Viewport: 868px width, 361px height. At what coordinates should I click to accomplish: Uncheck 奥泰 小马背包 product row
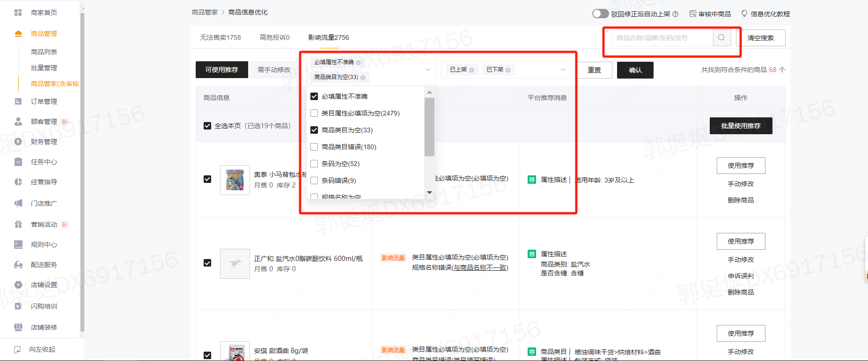click(207, 179)
